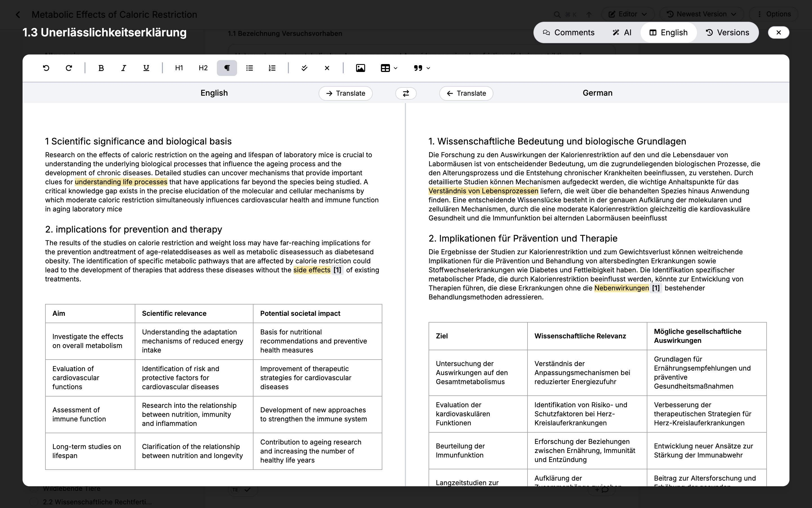This screenshot has height=508, width=812.
Task: Swap the language panes
Action: click(x=406, y=93)
